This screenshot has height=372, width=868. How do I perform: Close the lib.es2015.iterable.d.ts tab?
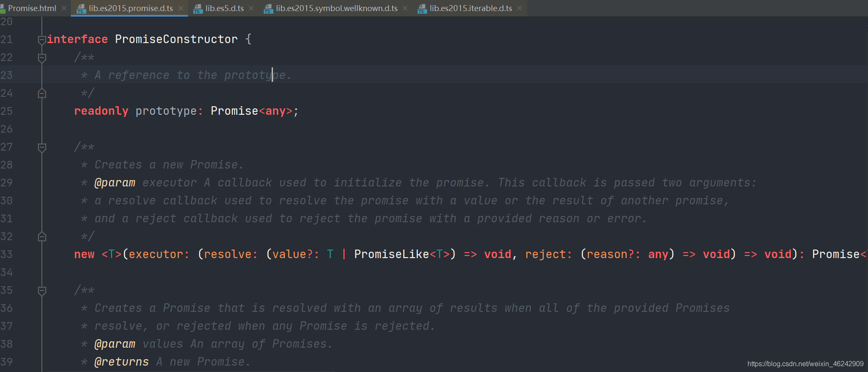click(x=519, y=8)
